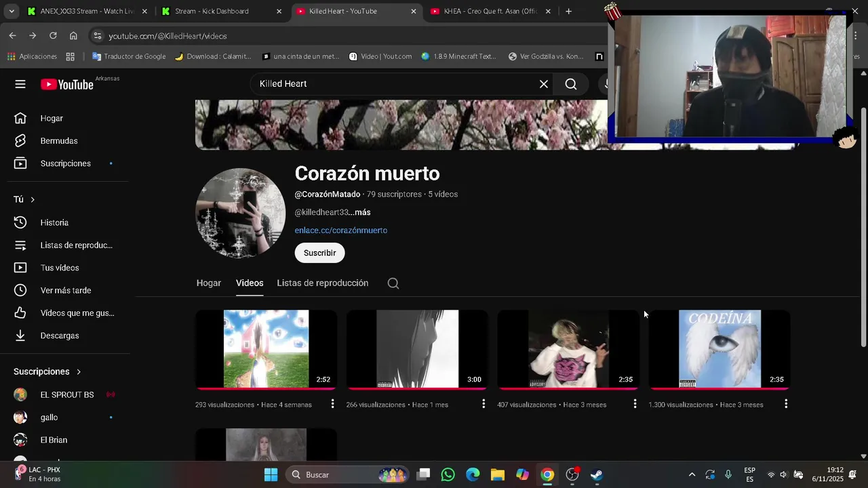
Task: Open the Windows Start menu
Action: coord(271,474)
